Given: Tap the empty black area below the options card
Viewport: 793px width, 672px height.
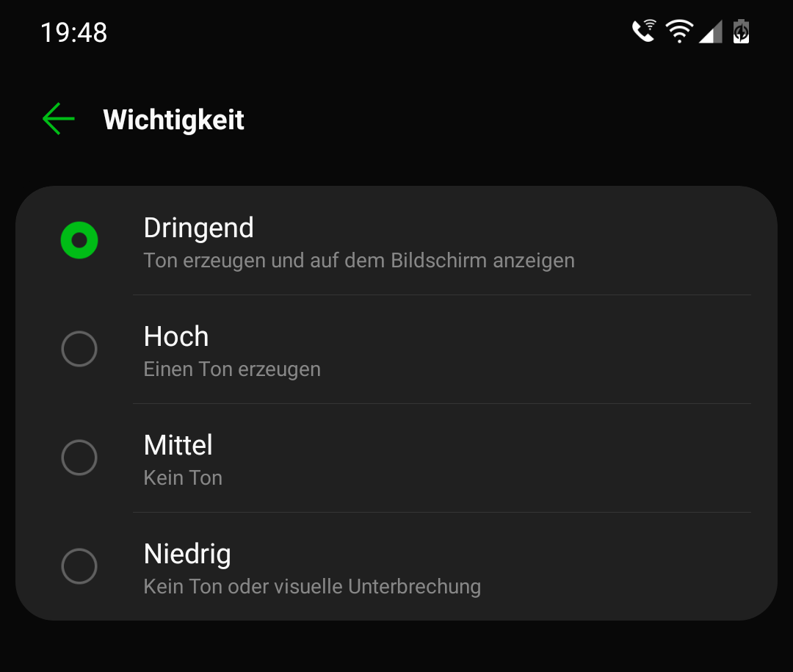Looking at the screenshot, I should 396,648.
